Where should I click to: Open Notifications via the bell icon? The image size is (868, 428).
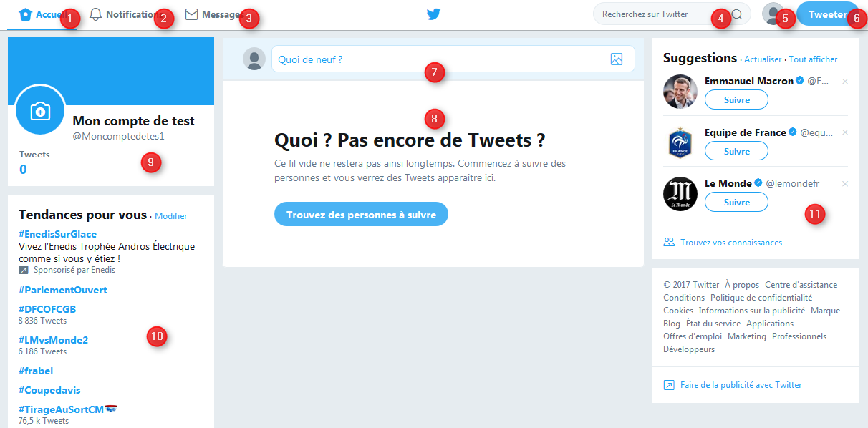point(95,14)
